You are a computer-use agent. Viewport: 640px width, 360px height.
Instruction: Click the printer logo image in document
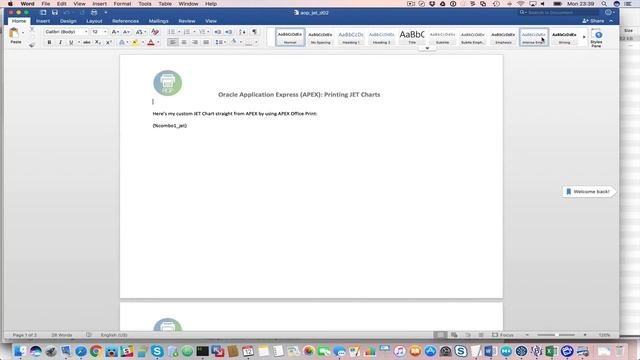[x=168, y=83]
